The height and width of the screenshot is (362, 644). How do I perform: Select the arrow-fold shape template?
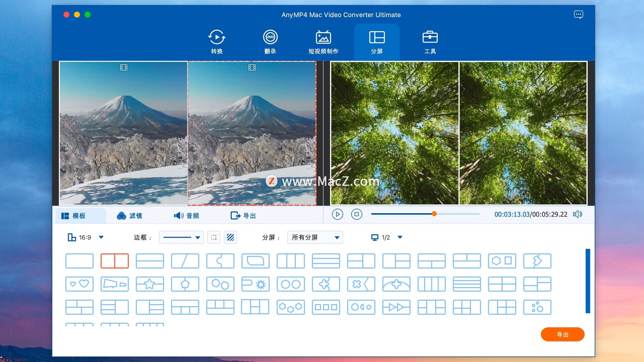coord(537,261)
